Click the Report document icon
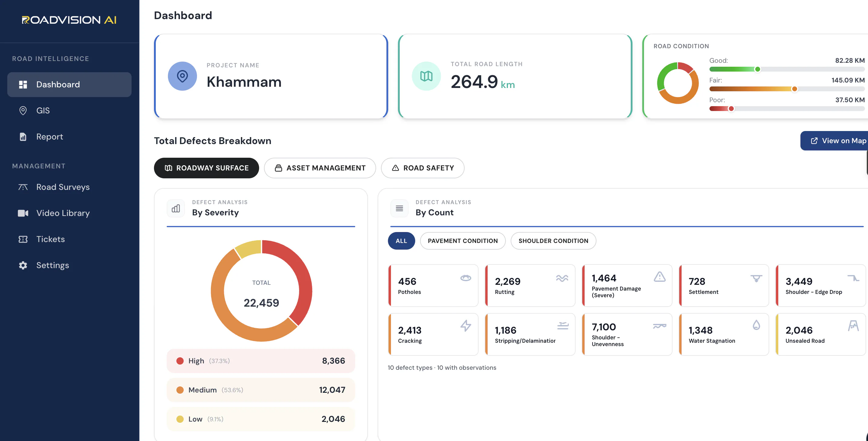Viewport: 868px width, 441px height. [x=23, y=136]
